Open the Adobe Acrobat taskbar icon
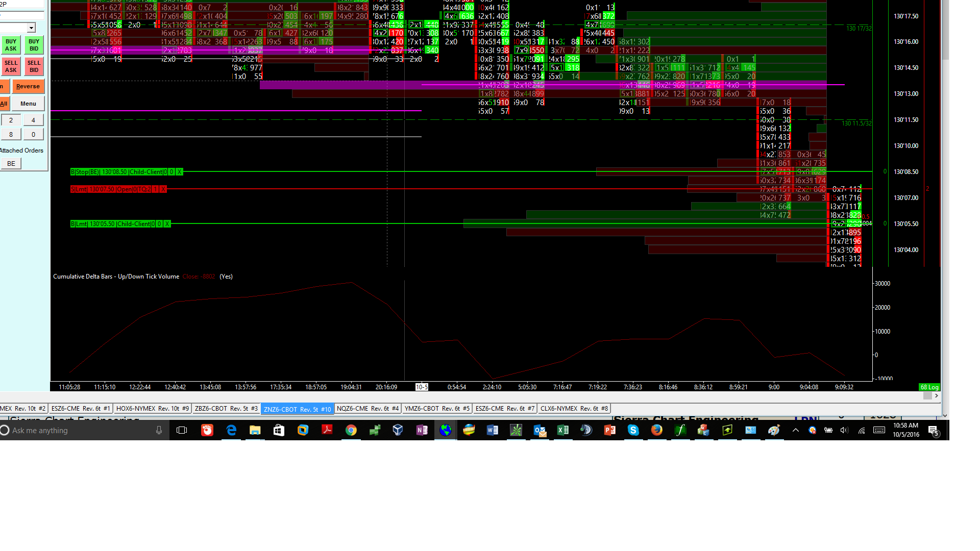This screenshot has width=980, height=551. [x=327, y=431]
